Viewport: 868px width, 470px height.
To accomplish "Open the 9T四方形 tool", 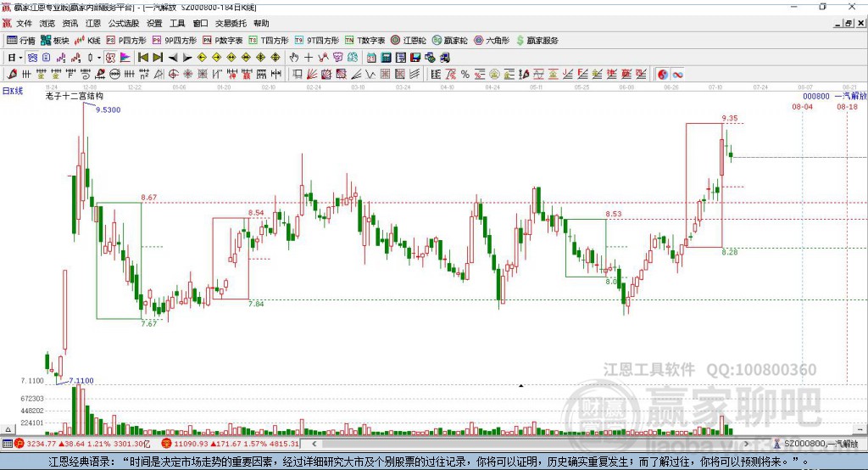I will [x=317, y=40].
